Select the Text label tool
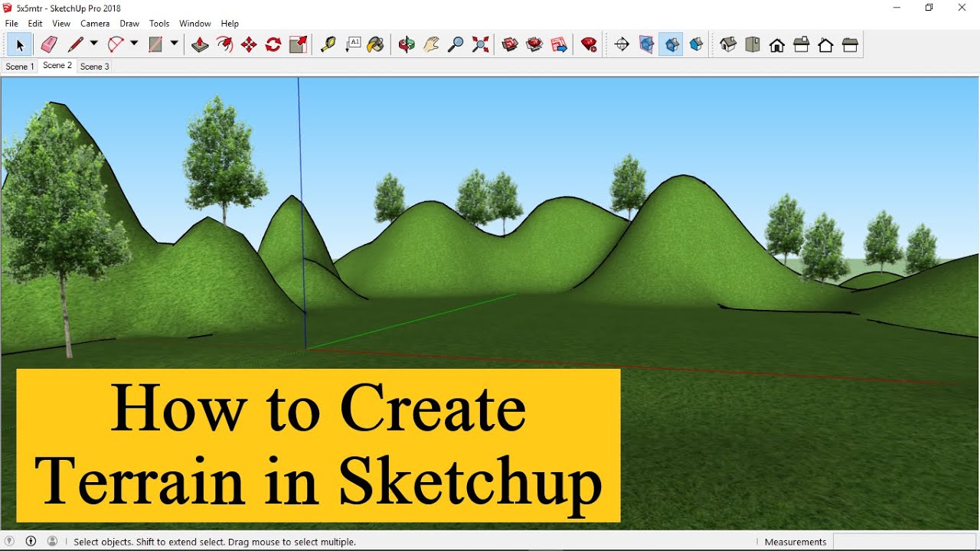Image resolution: width=980 pixels, height=551 pixels. click(x=353, y=45)
